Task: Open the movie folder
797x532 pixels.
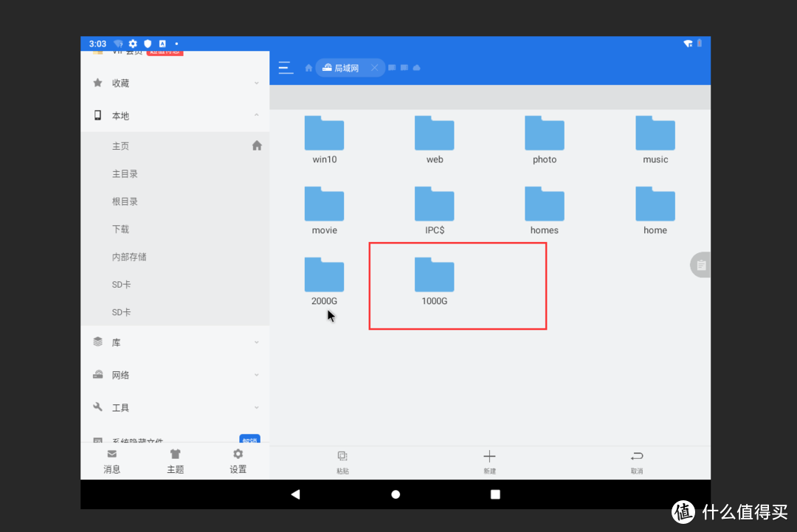Action: click(x=324, y=210)
